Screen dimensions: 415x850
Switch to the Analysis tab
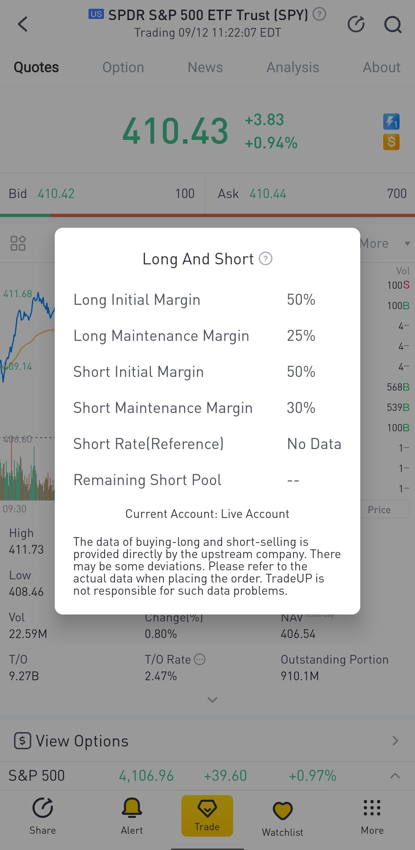click(293, 67)
